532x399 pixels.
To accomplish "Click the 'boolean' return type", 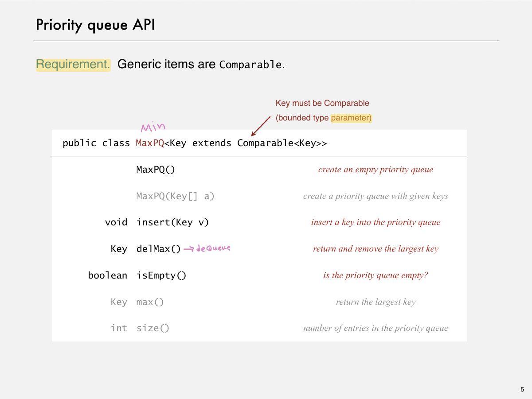I will pos(108,275).
